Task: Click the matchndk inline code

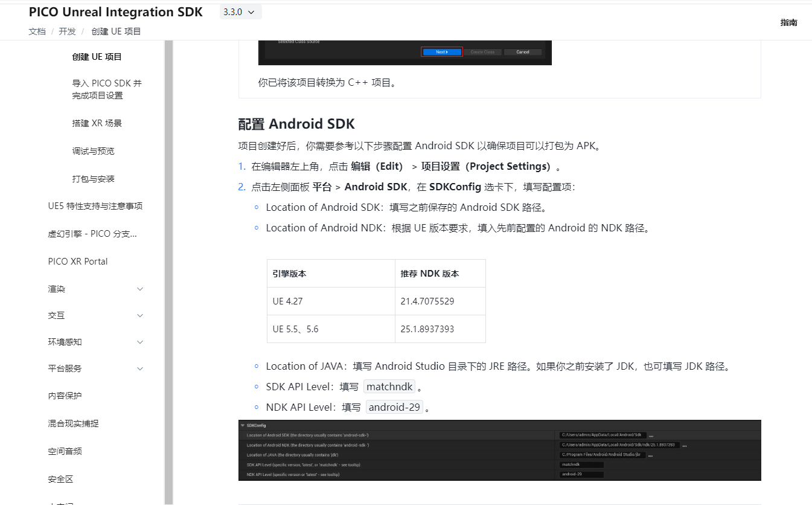Action: (x=389, y=387)
